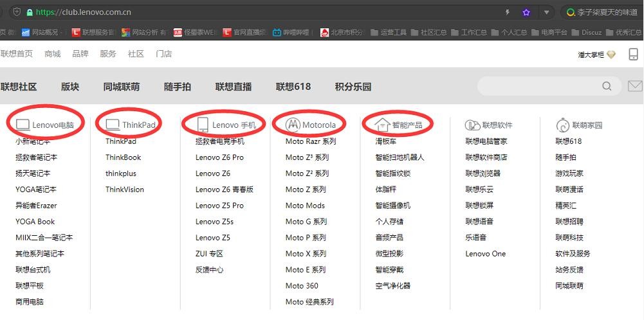Open 服务 in top navigation
This screenshot has width=644, height=320.
tap(108, 54)
